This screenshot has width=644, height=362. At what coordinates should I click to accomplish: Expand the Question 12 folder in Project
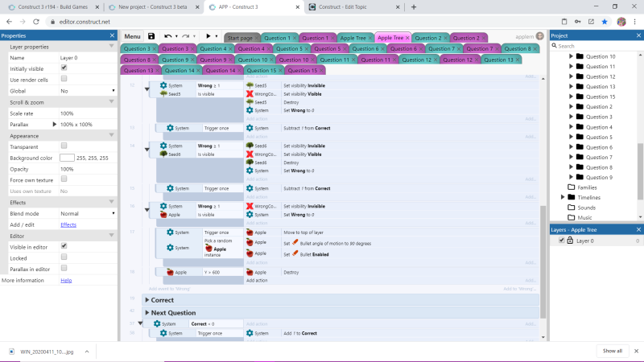pos(571,76)
